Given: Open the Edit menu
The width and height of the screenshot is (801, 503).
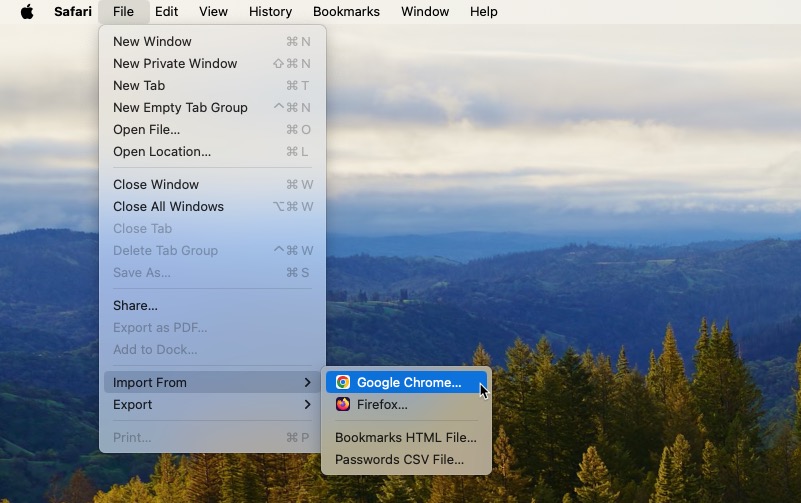Looking at the screenshot, I should (x=167, y=11).
